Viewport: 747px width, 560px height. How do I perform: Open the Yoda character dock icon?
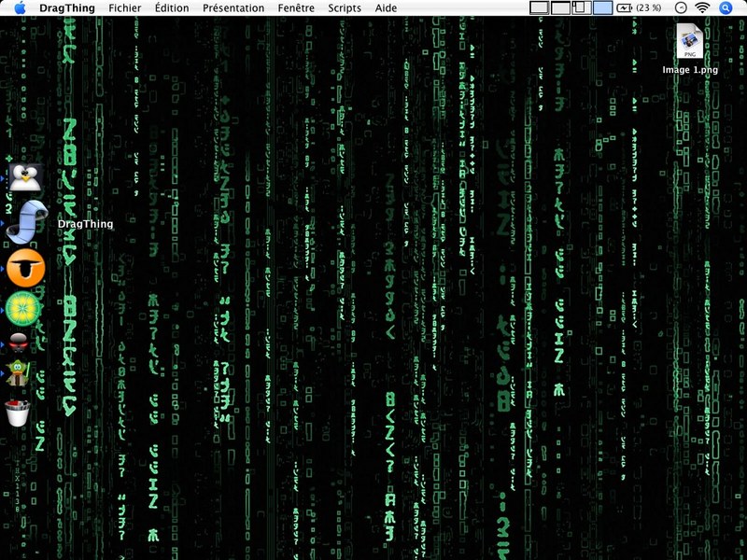(18, 372)
